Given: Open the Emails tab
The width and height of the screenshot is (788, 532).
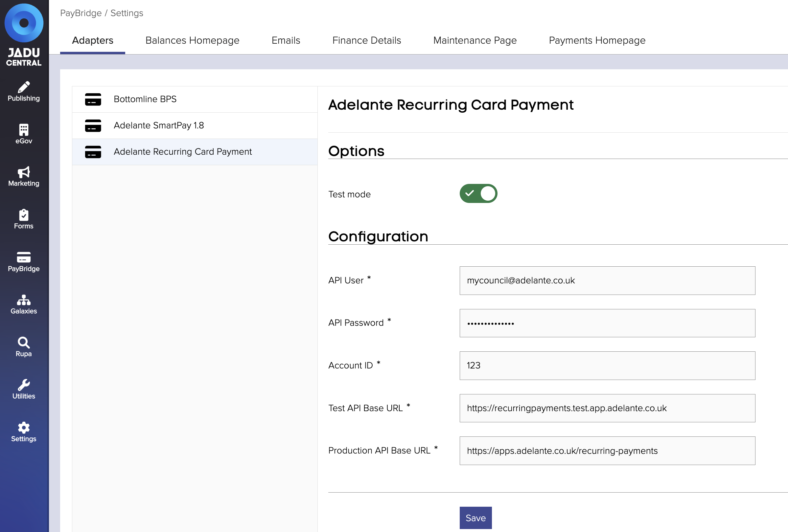Looking at the screenshot, I should point(286,40).
